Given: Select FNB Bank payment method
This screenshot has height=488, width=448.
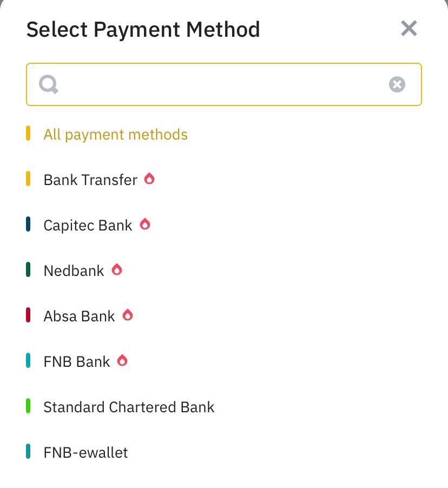Looking at the screenshot, I should click(x=77, y=361).
